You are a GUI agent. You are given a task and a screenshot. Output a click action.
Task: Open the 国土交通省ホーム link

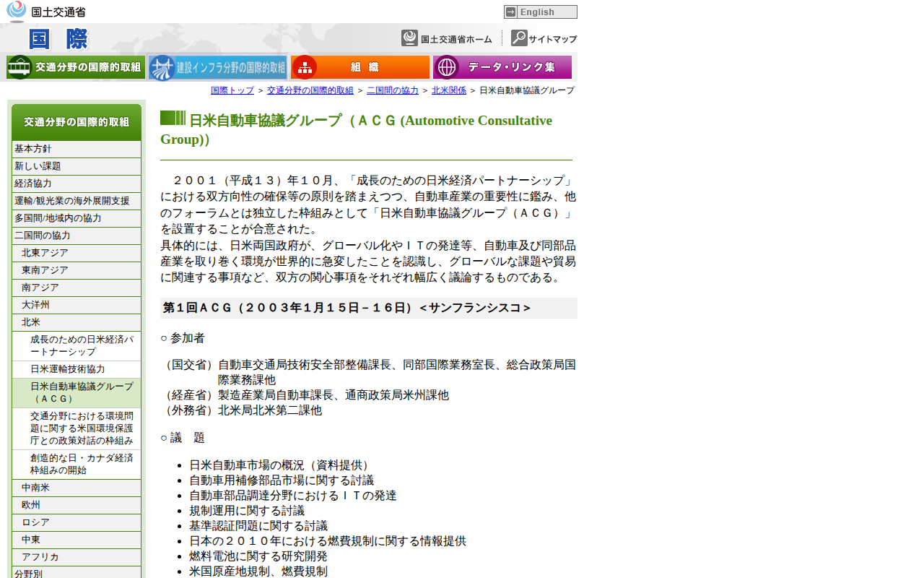click(x=447, y=38)
